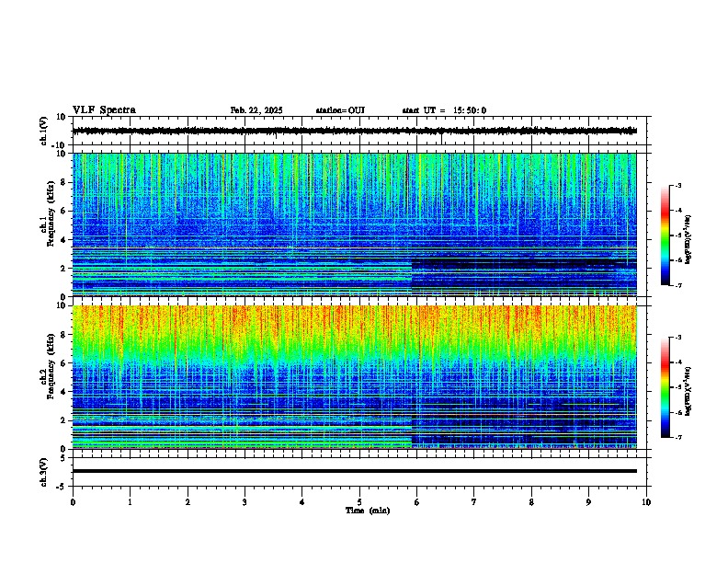Select the date "Feb. 22, 2025"
The height and width of the screenshot is (563, 728).
256,110
